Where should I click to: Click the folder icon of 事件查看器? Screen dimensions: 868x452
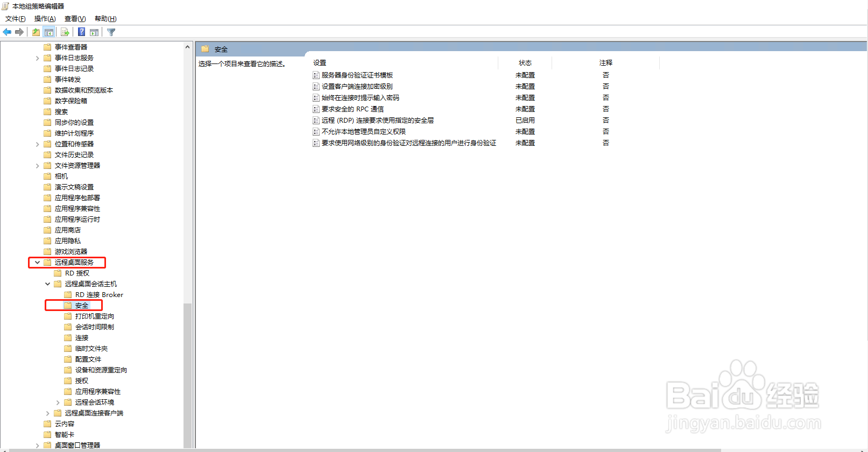47,47
